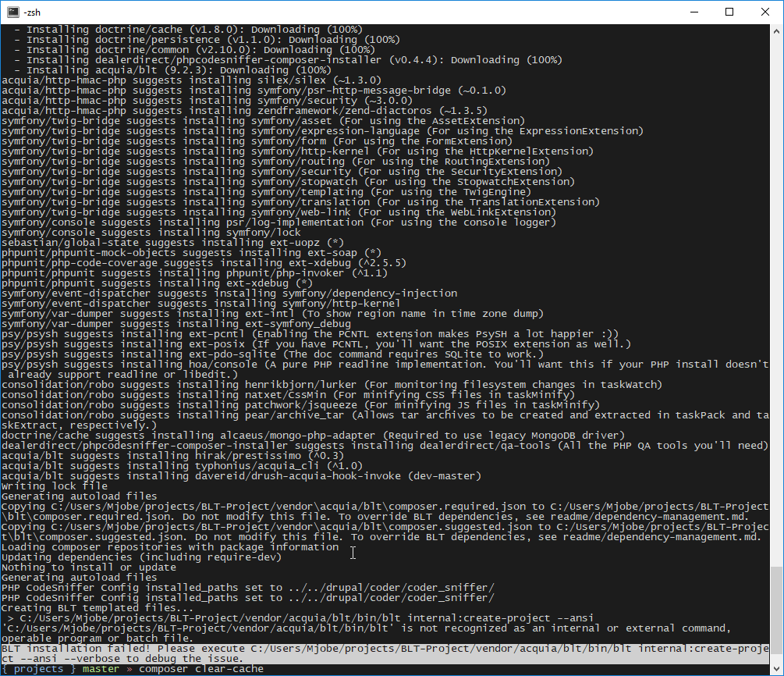The width and height of the screenshot is (784, 676).
Task: Click 'natxet/CssMin' suggestion line
Action: click(288, 395)
